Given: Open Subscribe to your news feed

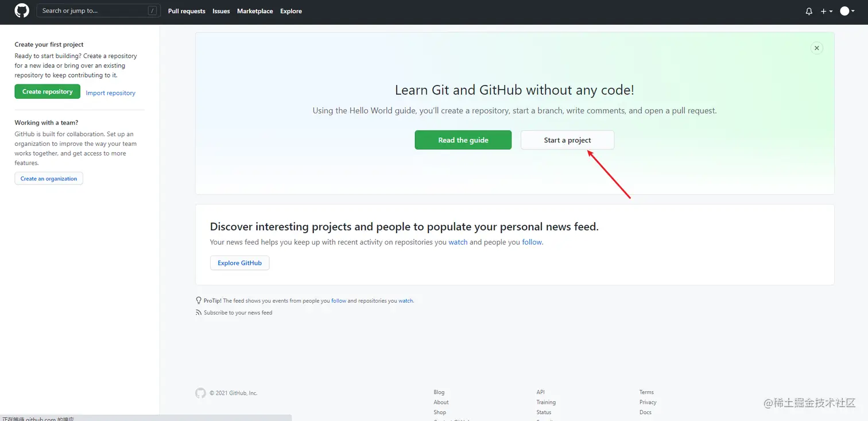Looking at the screenshot, I should coord(238,312).
